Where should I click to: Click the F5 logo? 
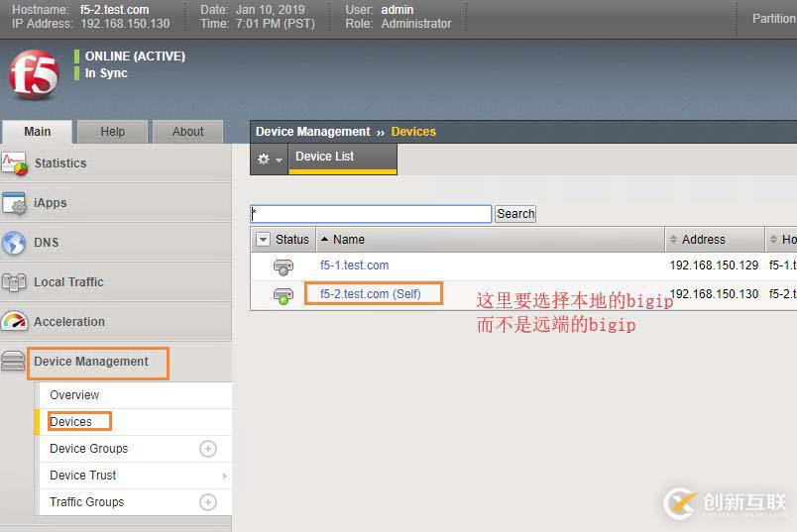(34, 74)
